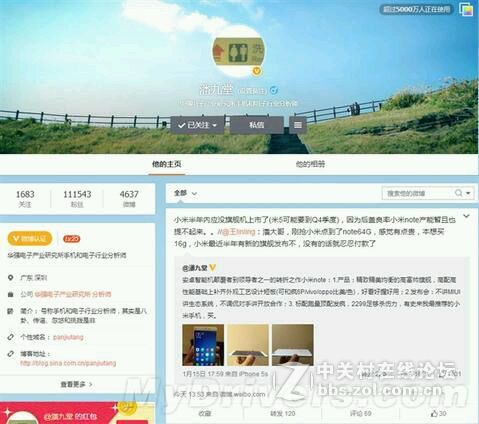Click the 简介 profile description icon
This screenshot has width=479, height=424.
(11, 311)
